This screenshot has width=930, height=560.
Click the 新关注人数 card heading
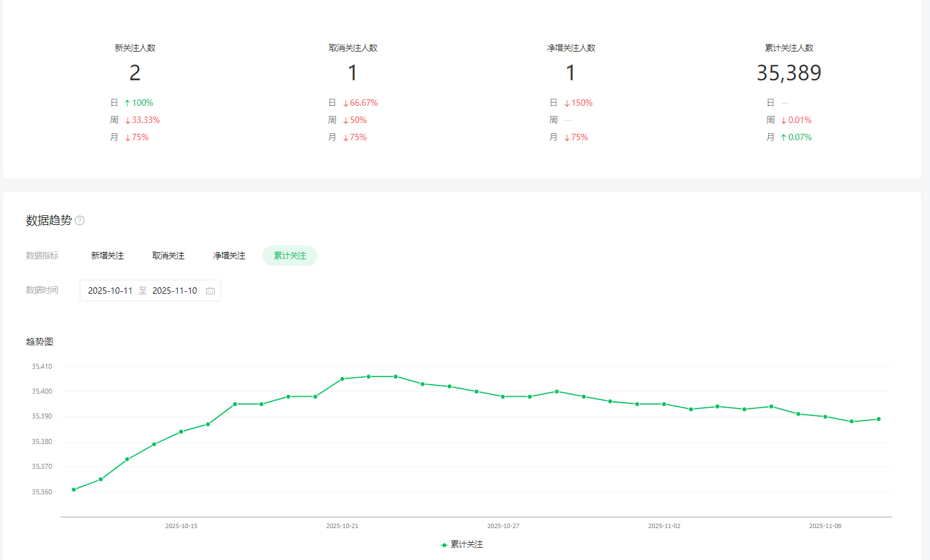pos(135,48)
